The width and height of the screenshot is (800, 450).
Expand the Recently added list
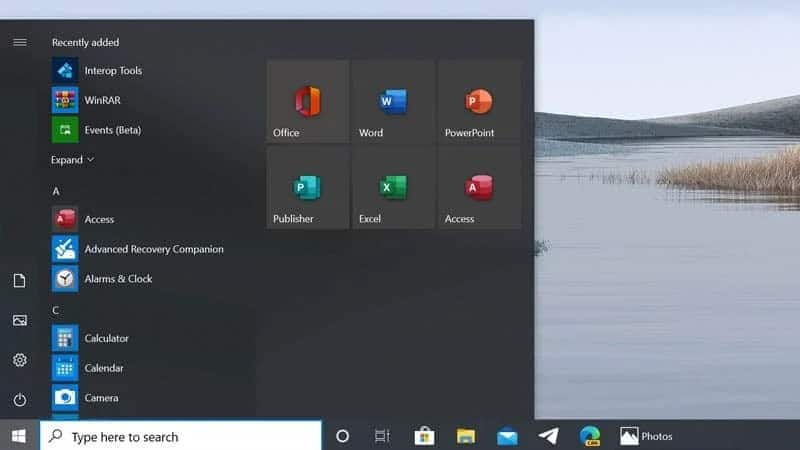coord(72,160)
